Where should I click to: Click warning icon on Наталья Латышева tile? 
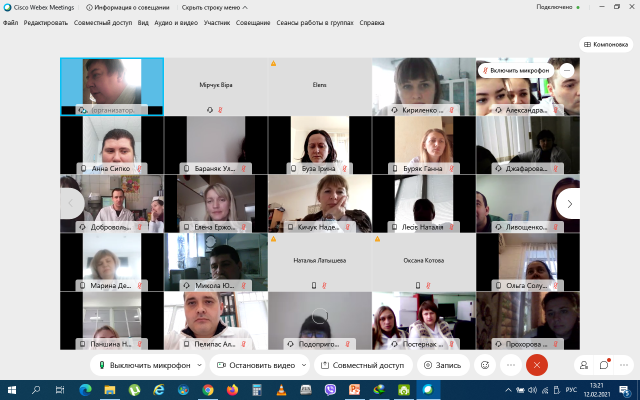pyautogui.click(x=273, y=239)
